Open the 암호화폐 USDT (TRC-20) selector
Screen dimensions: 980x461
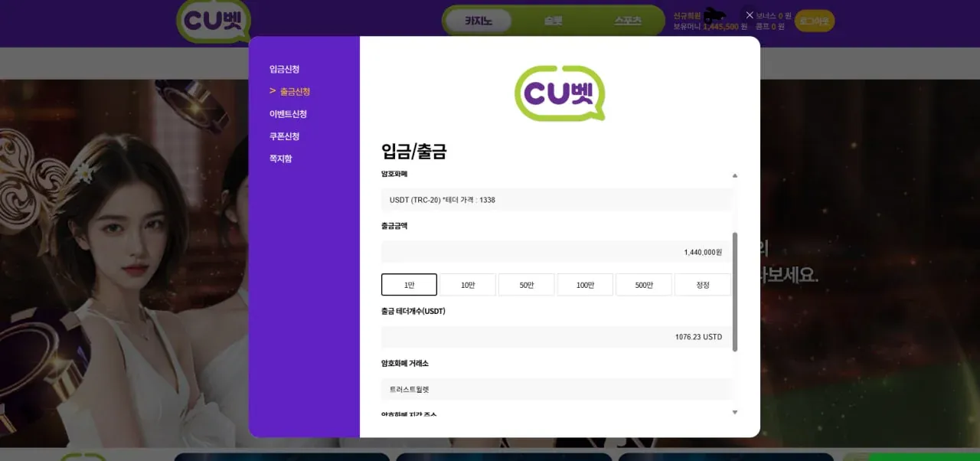[556, 200]
